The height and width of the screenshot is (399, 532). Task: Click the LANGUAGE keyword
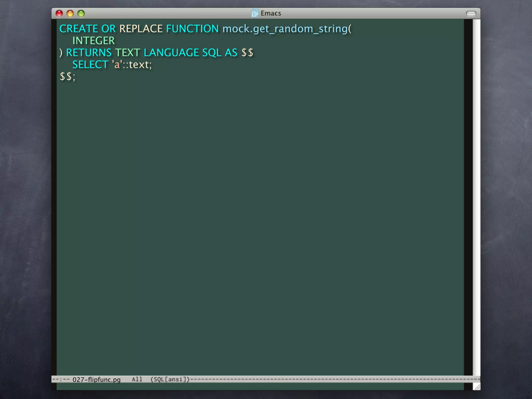(x=171, y=52)
